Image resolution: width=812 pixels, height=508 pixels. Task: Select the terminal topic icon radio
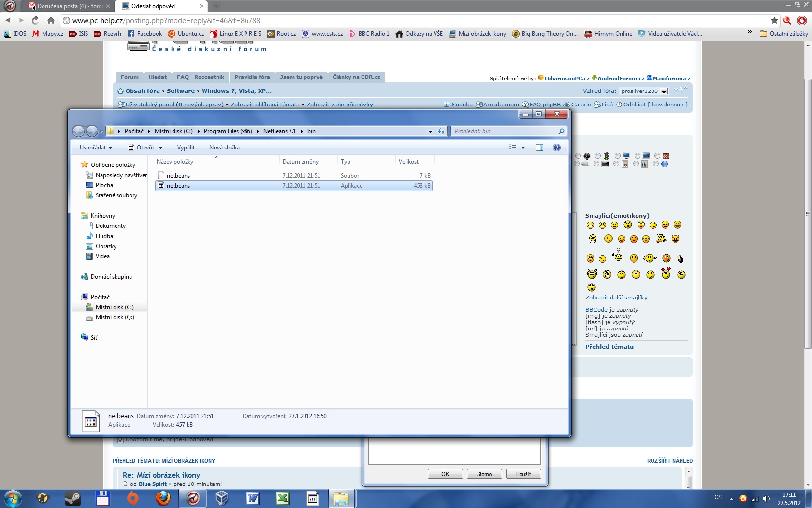596,164
